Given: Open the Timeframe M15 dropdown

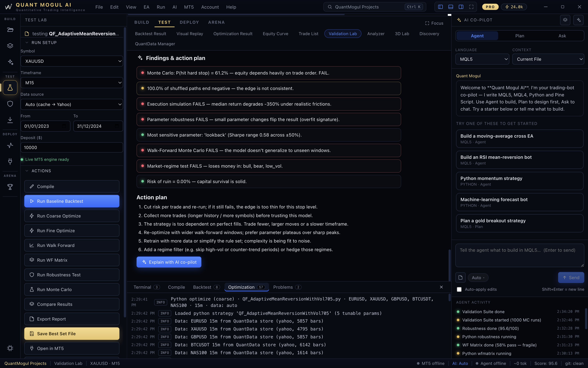Looking at the screenshot, I should (72, 83).
